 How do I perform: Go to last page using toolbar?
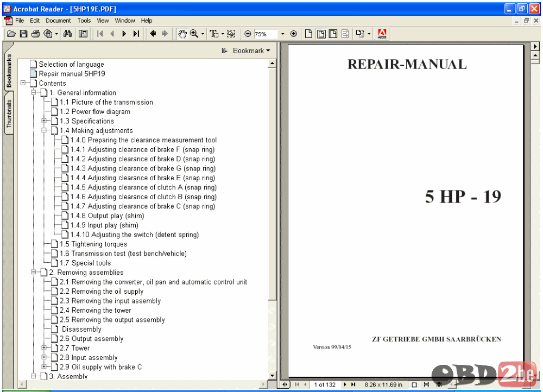point(136,34)
